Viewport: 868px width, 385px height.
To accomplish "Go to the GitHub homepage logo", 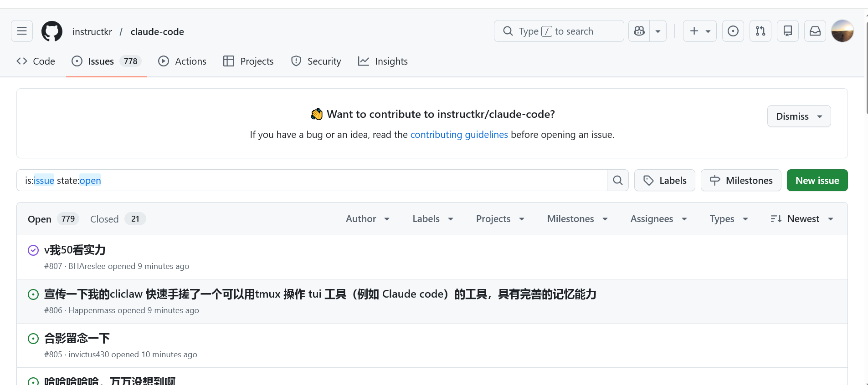I will coord(52,31).
